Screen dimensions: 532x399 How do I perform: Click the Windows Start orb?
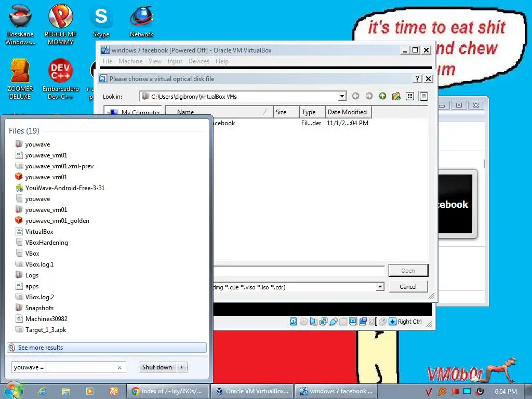point(14,391)
